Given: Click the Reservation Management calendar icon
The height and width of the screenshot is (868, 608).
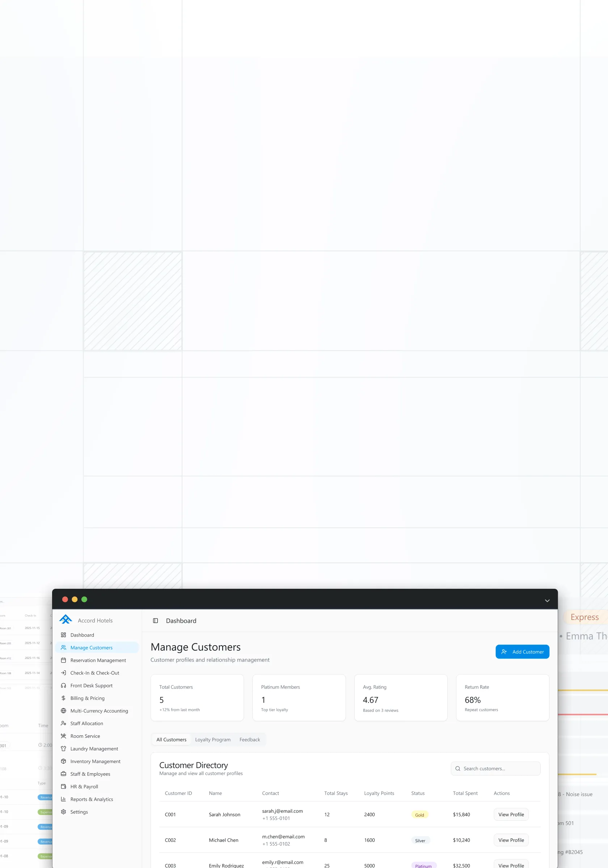Looking at the screenshot, I should coord(64,660).
